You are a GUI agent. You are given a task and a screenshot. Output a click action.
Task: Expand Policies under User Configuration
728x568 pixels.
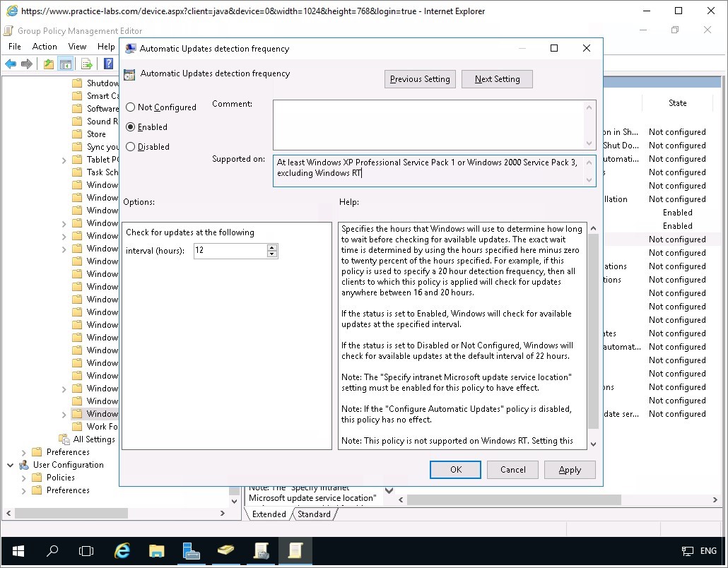[x=24, y=478]
